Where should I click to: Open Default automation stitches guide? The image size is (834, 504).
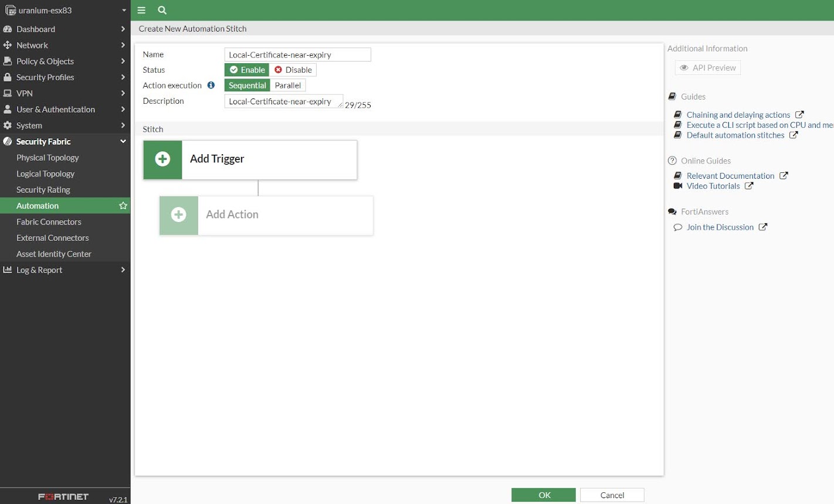pos(735,135)
